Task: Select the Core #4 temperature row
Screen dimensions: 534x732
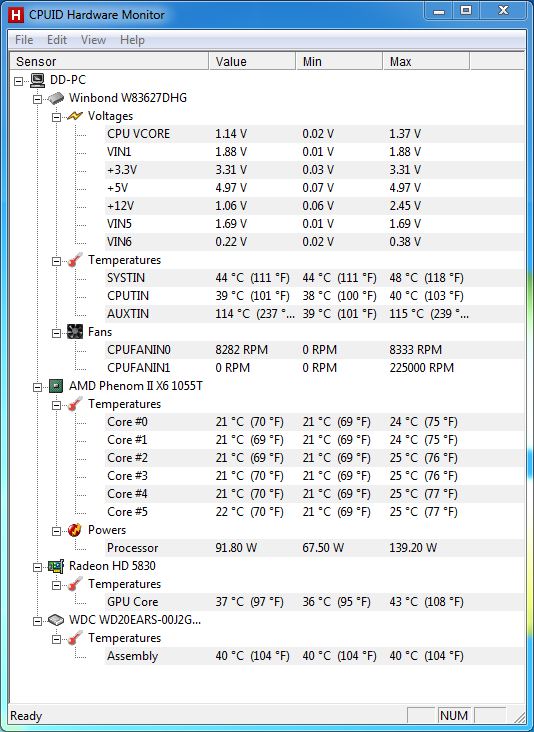Action: click(x=314, y=494)
